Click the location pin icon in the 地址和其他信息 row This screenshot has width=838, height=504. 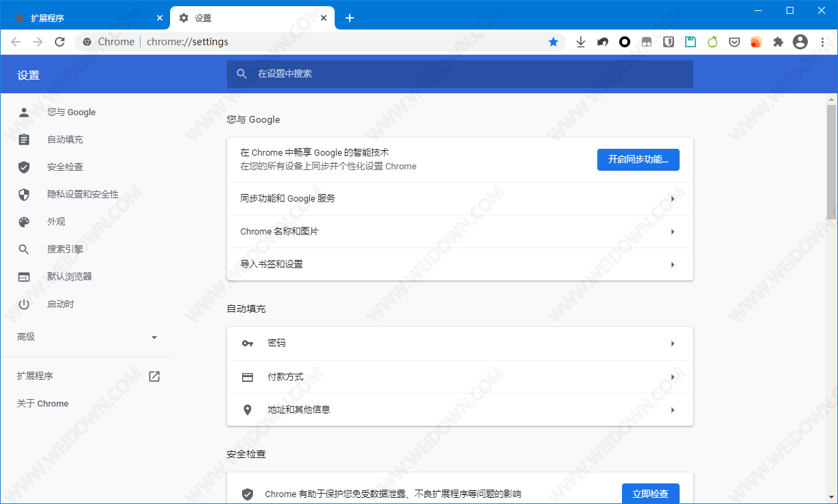pyautogui.click(x=248, y=409)
